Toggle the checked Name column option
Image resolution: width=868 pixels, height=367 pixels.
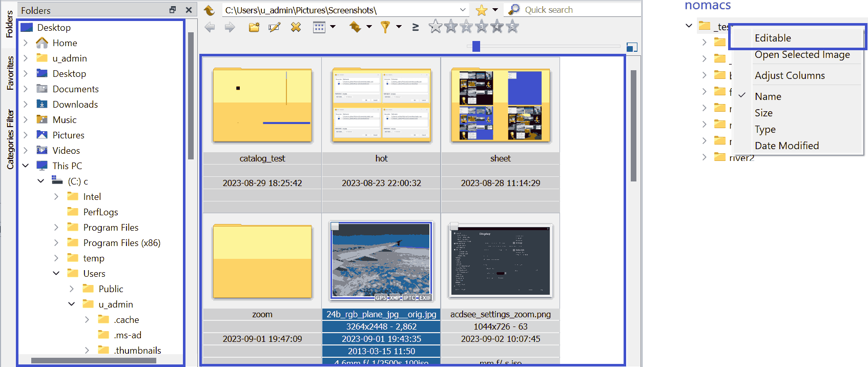point(768,96)
